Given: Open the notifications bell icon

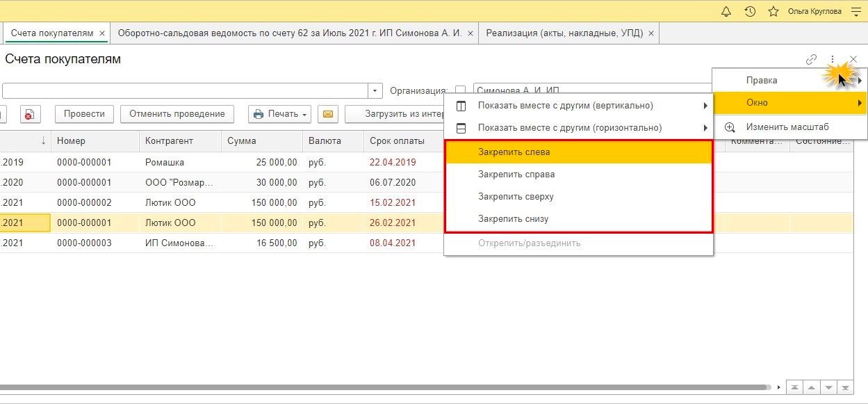Looking at the screenshot, I should [x=726, y=11].
